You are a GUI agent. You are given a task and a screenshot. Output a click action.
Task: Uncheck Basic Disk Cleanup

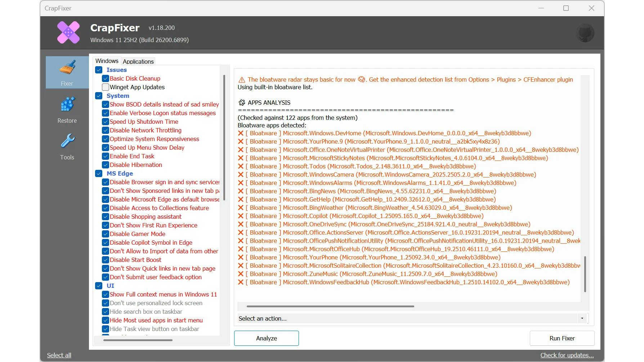click(106, 78)
